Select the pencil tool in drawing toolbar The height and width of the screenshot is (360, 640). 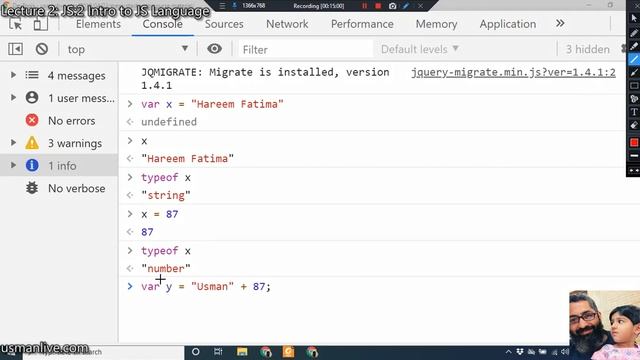click(634, 33)
